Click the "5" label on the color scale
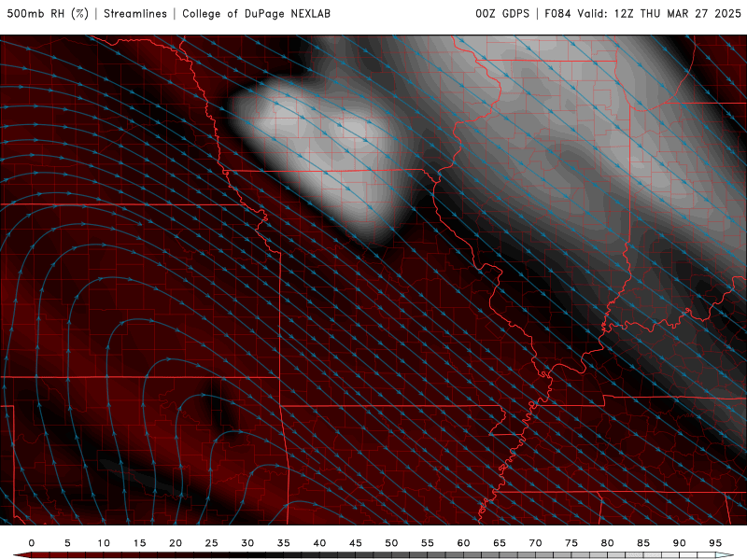 [x=67, y=543]
